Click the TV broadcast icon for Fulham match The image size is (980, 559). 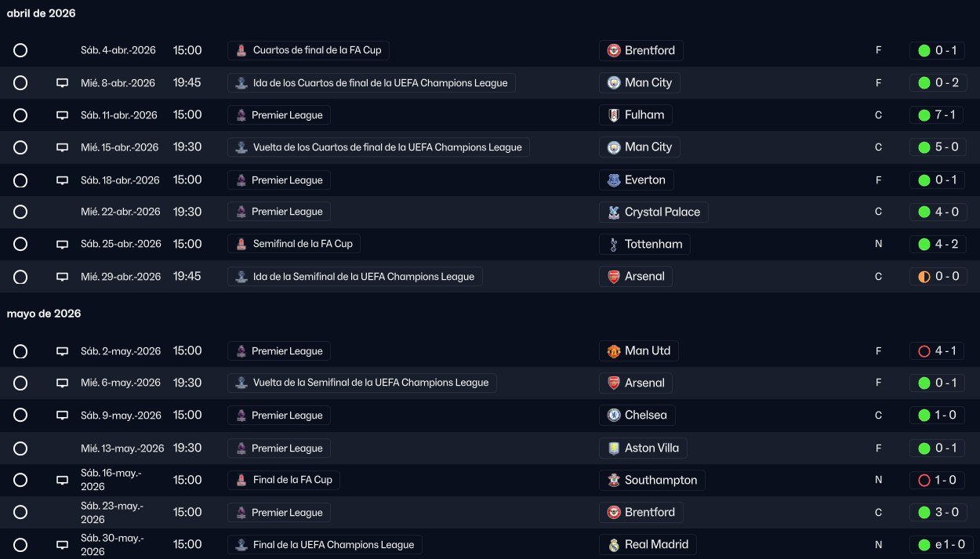pos(62,115)
